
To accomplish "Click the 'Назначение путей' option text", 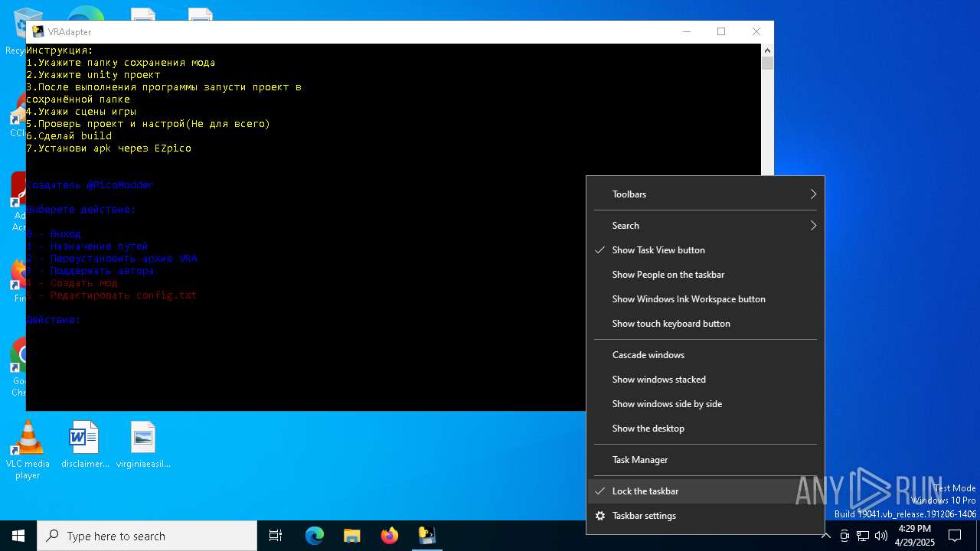I will click(99, 246).
